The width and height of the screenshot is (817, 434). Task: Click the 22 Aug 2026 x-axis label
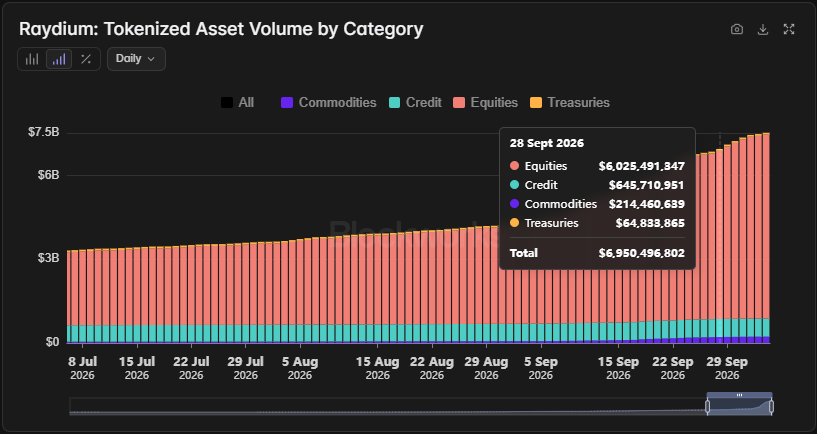pos(431,368)
